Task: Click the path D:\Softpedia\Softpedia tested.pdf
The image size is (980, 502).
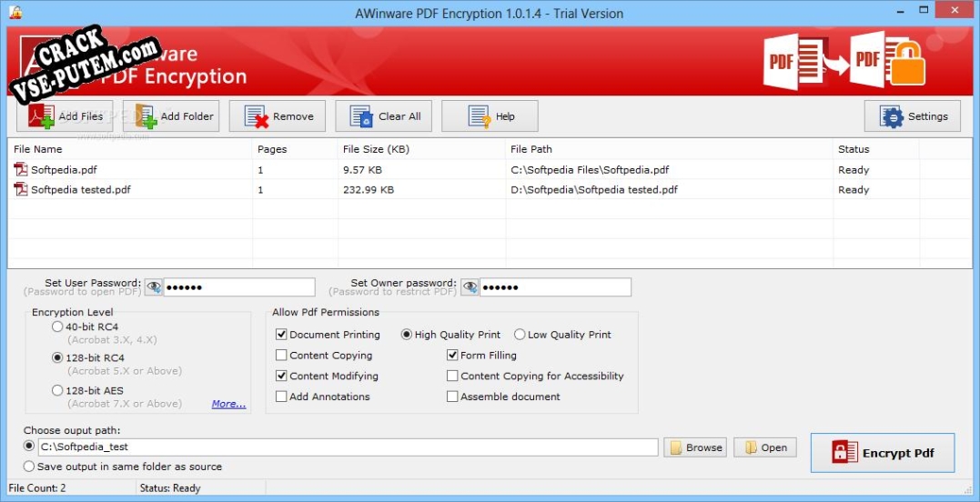Action: (x=594, y=190)
